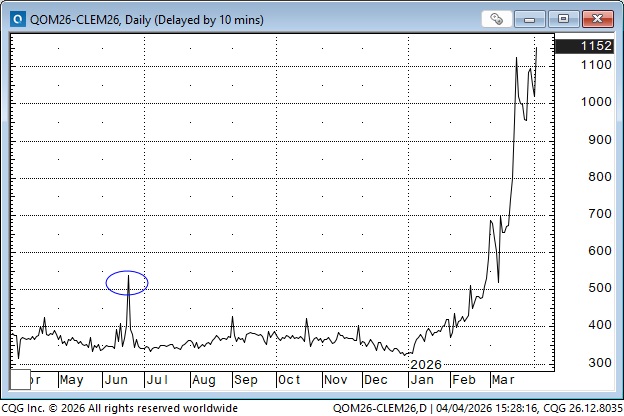
Task: Minimize the QOM26-CLEM26 chart window
Action: point(535,18)
